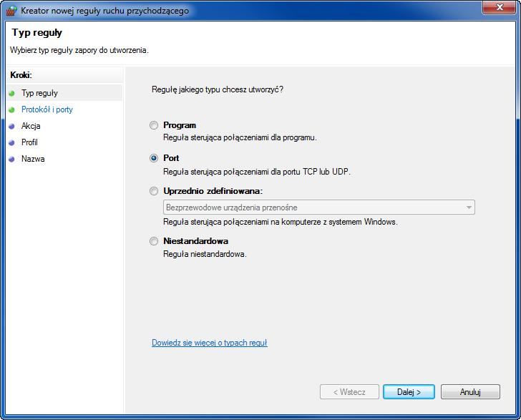
Task: Select the Port rule type radio button
Action: (x=153, y=158)
